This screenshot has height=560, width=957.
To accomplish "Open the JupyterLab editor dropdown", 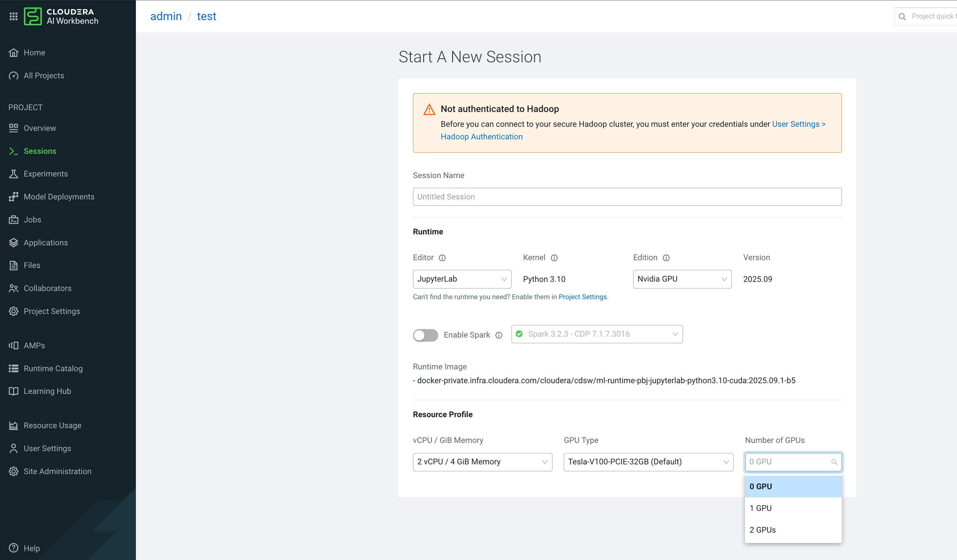I will (x=462, y=279).
